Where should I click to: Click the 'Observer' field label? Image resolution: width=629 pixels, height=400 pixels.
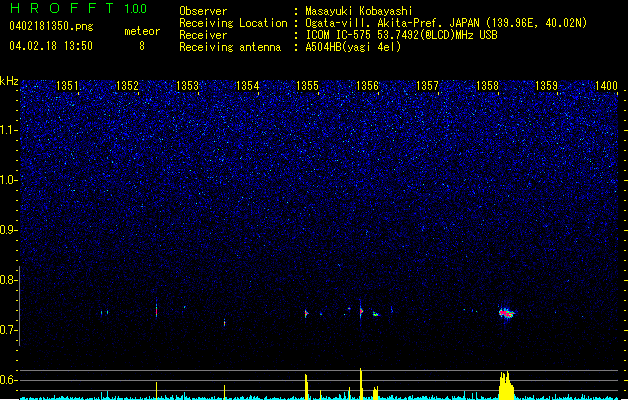[x=203, y=11]
